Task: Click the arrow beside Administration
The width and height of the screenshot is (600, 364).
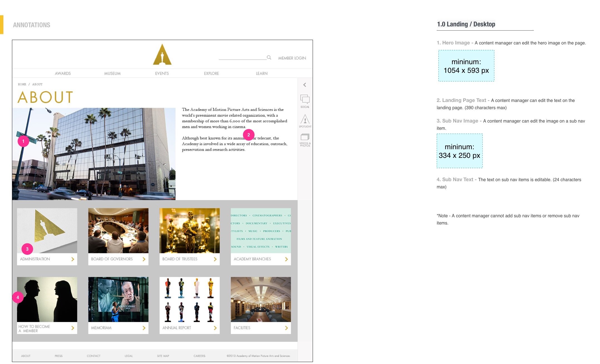Action: [x=73, y=259]
